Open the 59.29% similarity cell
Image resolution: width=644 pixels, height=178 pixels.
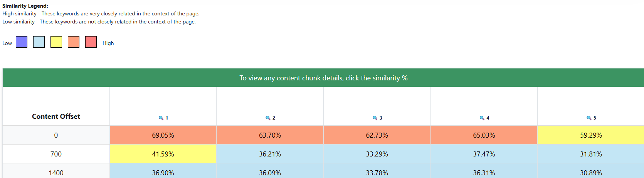click(591, 135)
